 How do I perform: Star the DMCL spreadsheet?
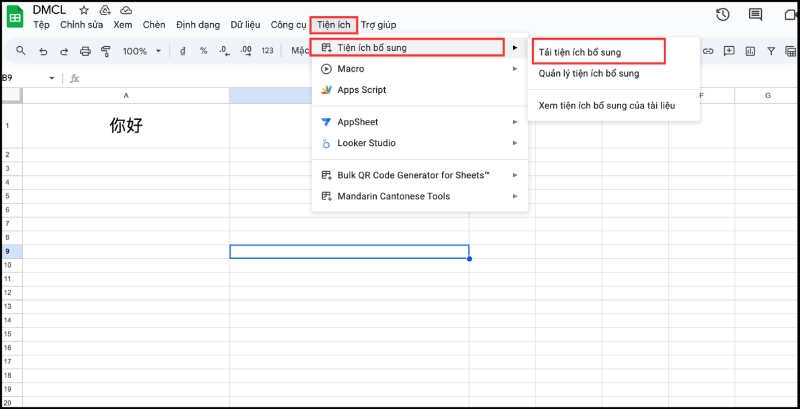(x=84, y=10)
